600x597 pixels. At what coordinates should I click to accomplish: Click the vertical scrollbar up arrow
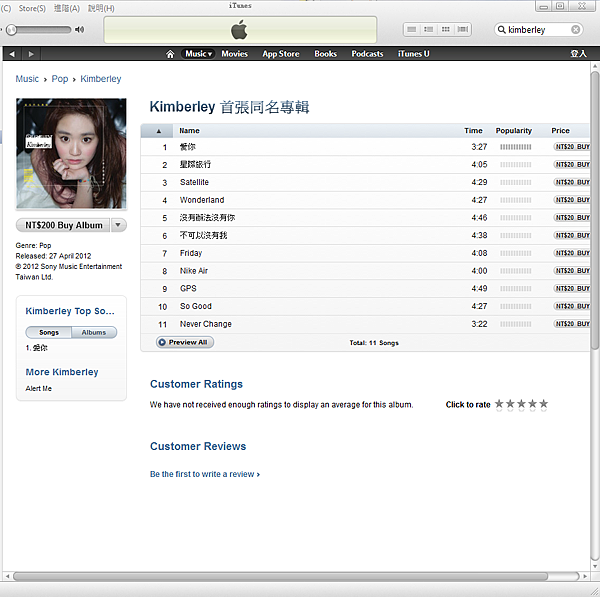pyautogui.click(x=595, y=67)
